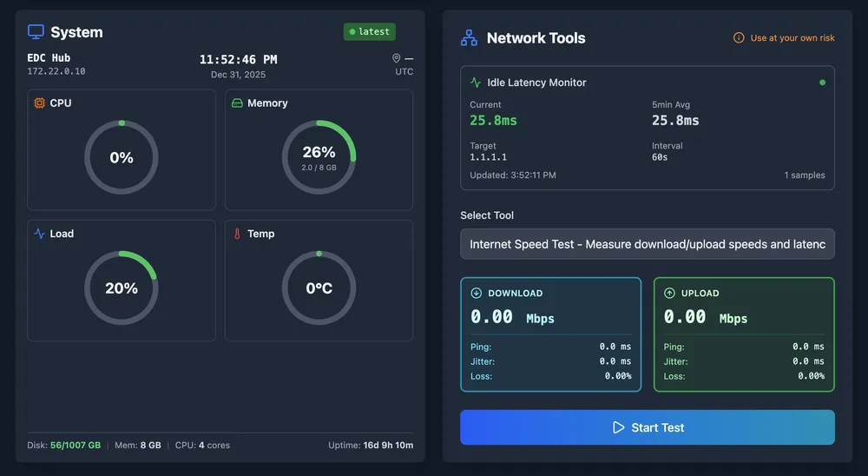The height and width of the screenshot is (476, 868).
Task: Click the CPU chip icon
Action: [x=39, y=103]
